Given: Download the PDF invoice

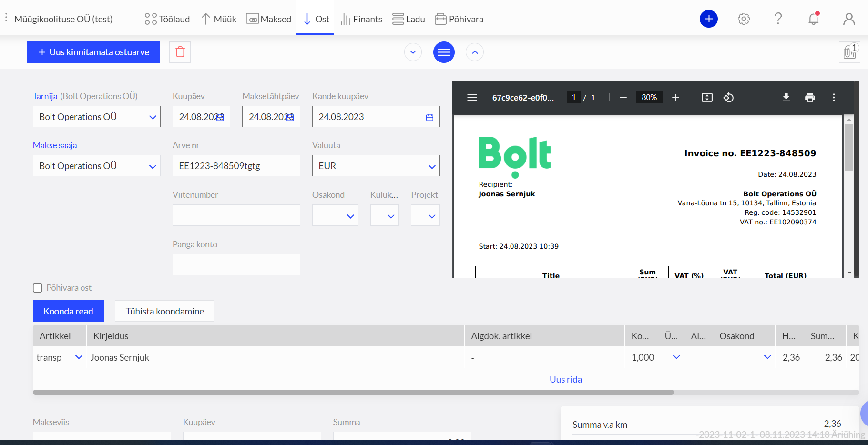Looking at the screenshot, I should (x=786, y=98).
